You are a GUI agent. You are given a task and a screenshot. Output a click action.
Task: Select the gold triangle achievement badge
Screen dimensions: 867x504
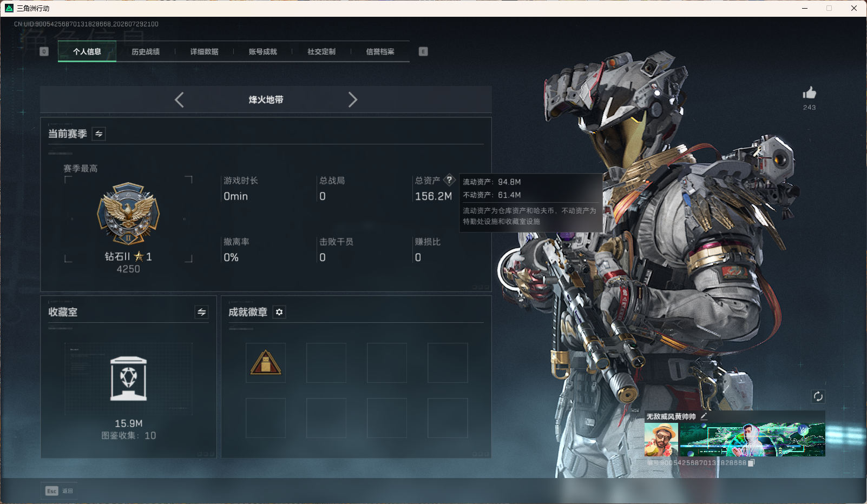[x=266, y=363]
